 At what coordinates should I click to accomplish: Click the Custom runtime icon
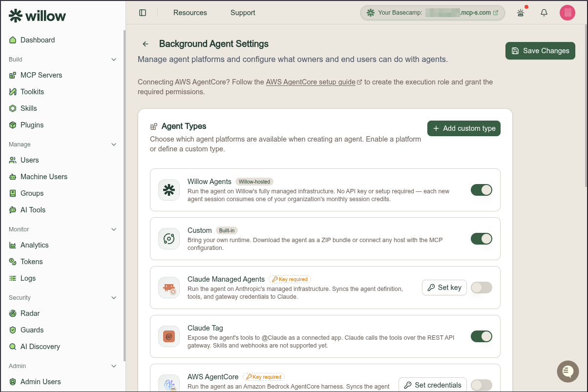coord(169,239)
